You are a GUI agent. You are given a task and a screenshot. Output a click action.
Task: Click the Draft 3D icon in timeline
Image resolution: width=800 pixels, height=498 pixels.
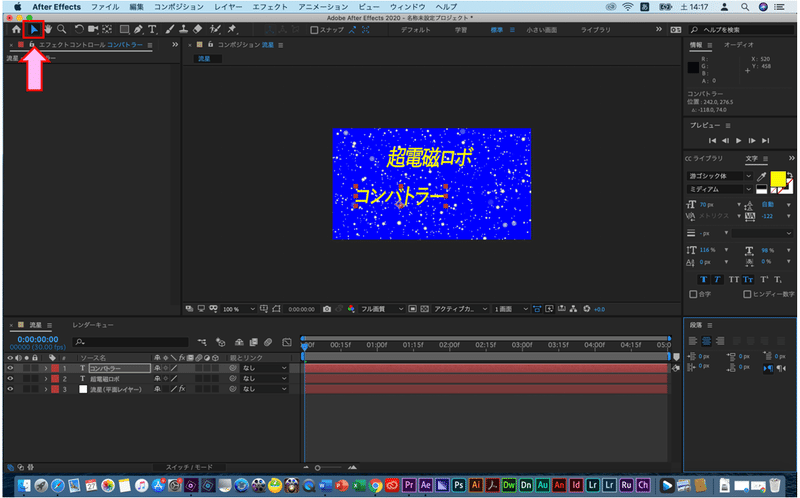coord(220,342)
